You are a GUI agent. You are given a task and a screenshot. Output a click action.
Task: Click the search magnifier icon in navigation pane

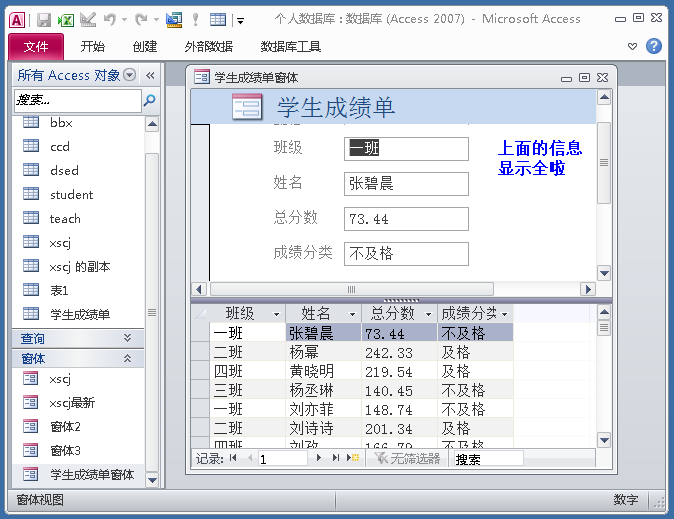click(150, 100)
